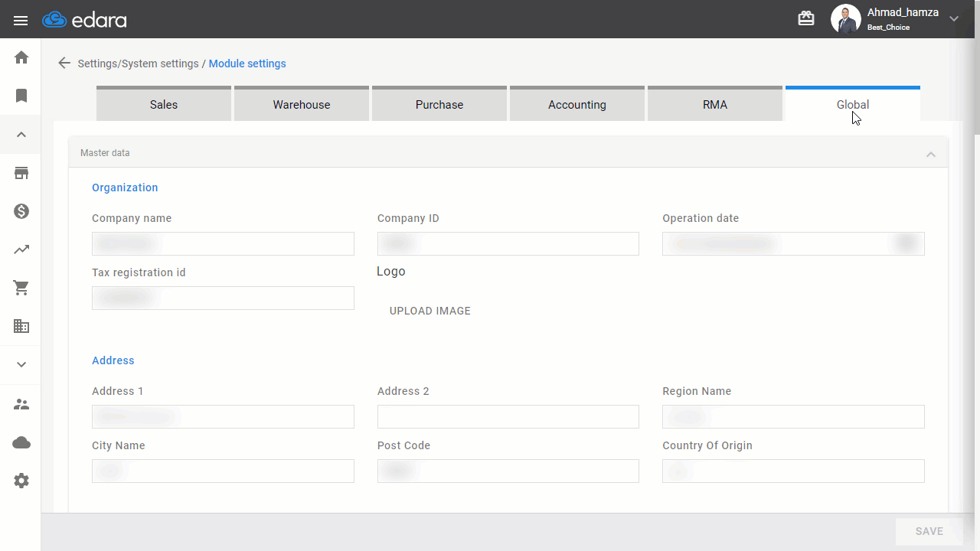The width and height of the screenshot is (980, 551).
Task: Switch to the RMA tab
Action: (x=715, y=104)
